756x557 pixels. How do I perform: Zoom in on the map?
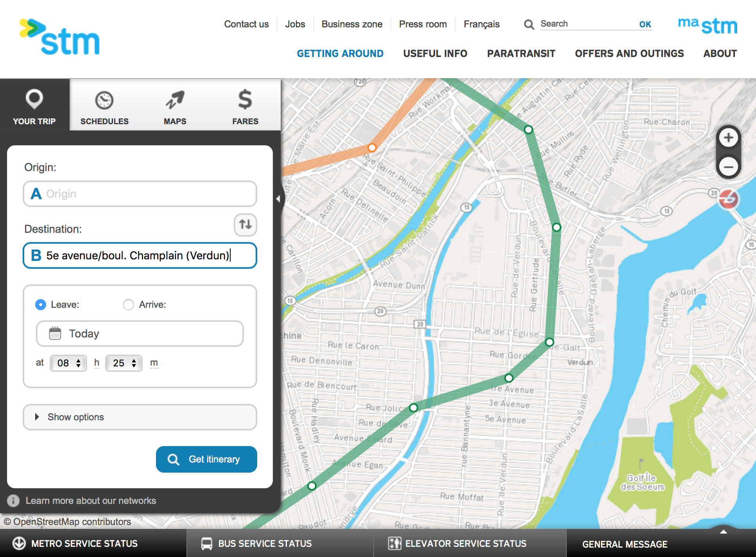click(728, 138)
